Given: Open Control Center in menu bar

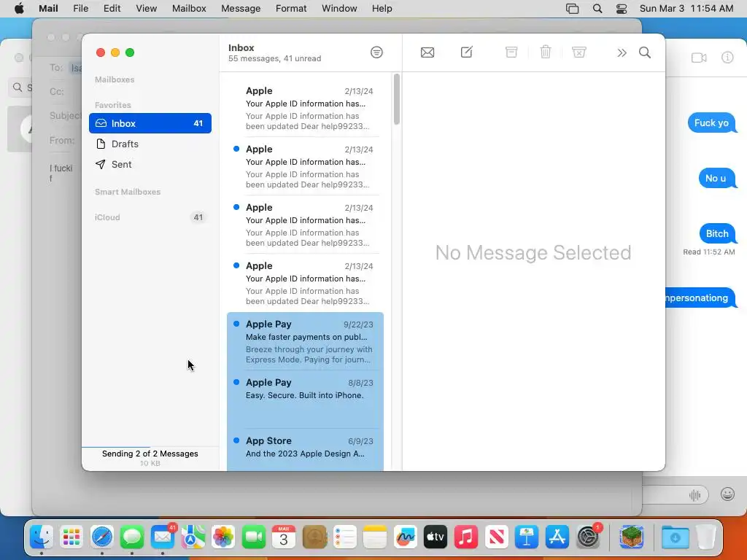Looking at the screenshot, I should pyautogui.click(x=622, y=9).
